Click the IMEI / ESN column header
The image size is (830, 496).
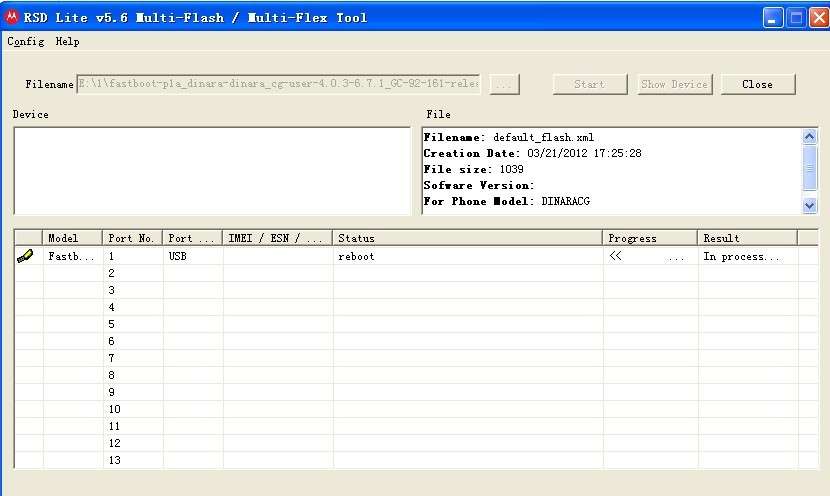tap(277, 238)
